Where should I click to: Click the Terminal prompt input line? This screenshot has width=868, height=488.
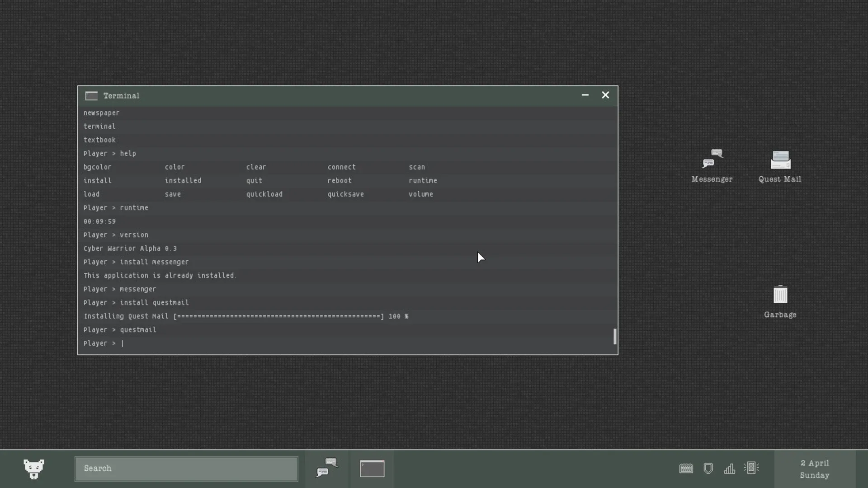pyautogui.click(x=316, y=343)
